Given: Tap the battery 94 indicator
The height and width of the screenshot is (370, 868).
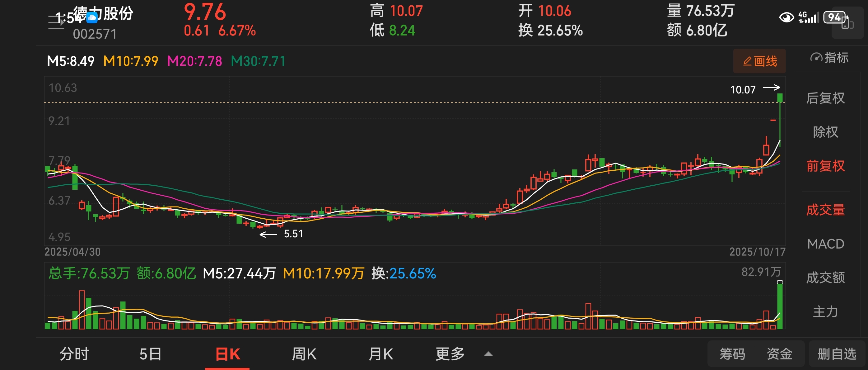Looking at the screenshot, I should (835, 17).
